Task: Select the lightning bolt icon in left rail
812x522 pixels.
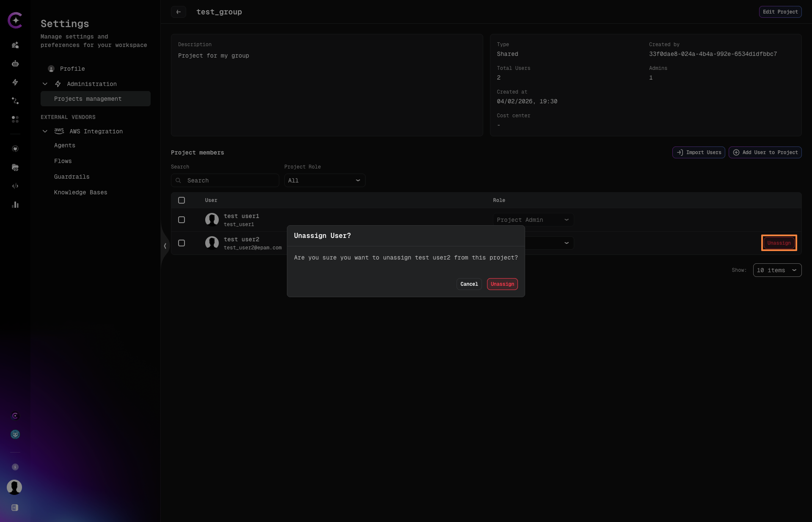Action: coord(15,83)
